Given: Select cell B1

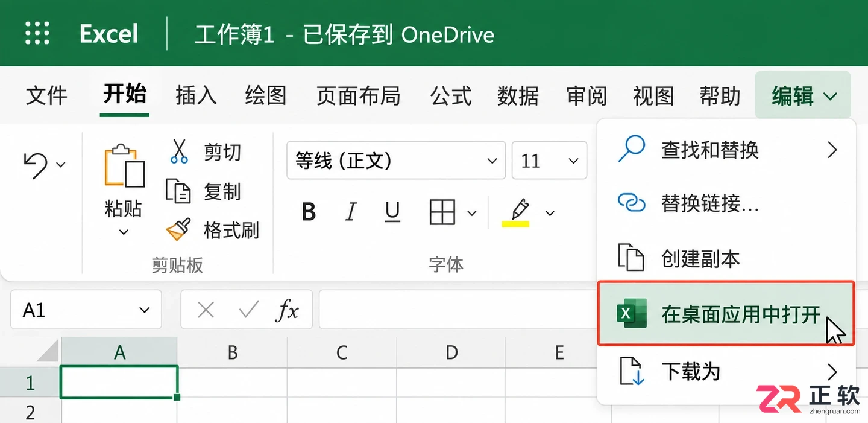Looking at the screenshot, I should click(233, 382).
